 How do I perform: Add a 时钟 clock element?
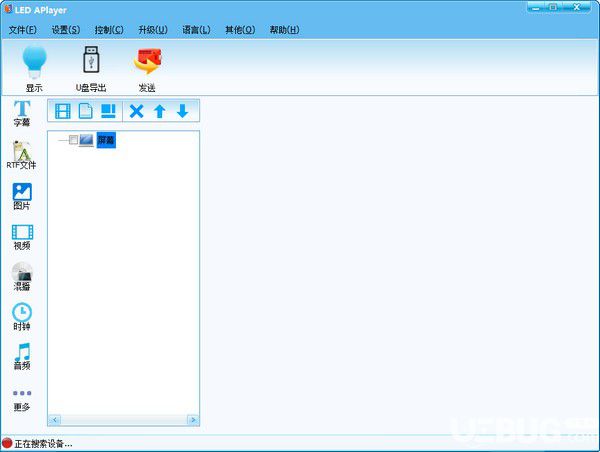[x=22, y=317]
